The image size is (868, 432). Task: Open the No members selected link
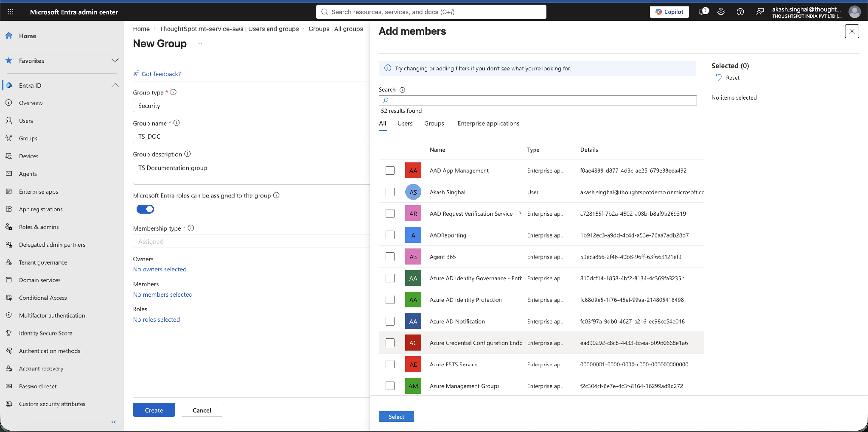click(163, 295)
